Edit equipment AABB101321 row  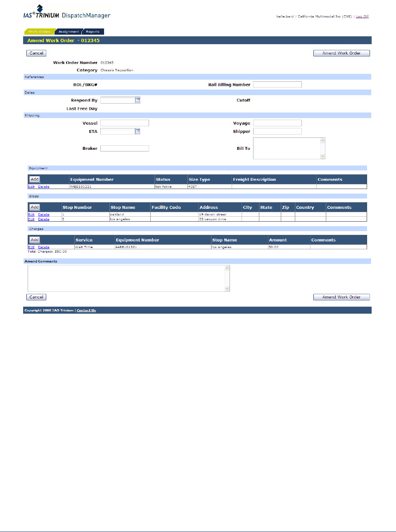pyautogui.click(x=31, y=187)
